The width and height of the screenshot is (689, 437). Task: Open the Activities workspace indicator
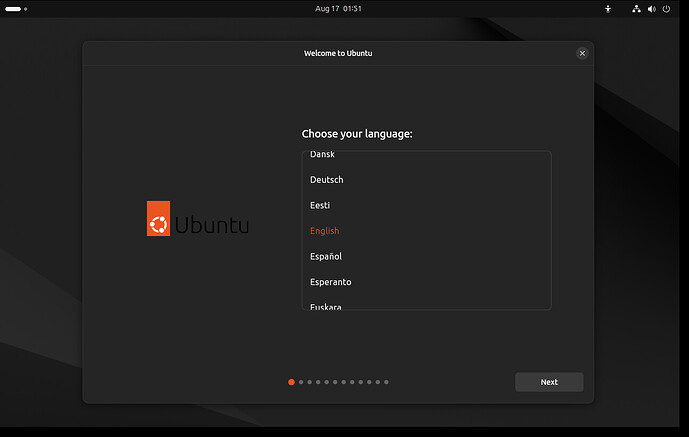coord(16,9)
